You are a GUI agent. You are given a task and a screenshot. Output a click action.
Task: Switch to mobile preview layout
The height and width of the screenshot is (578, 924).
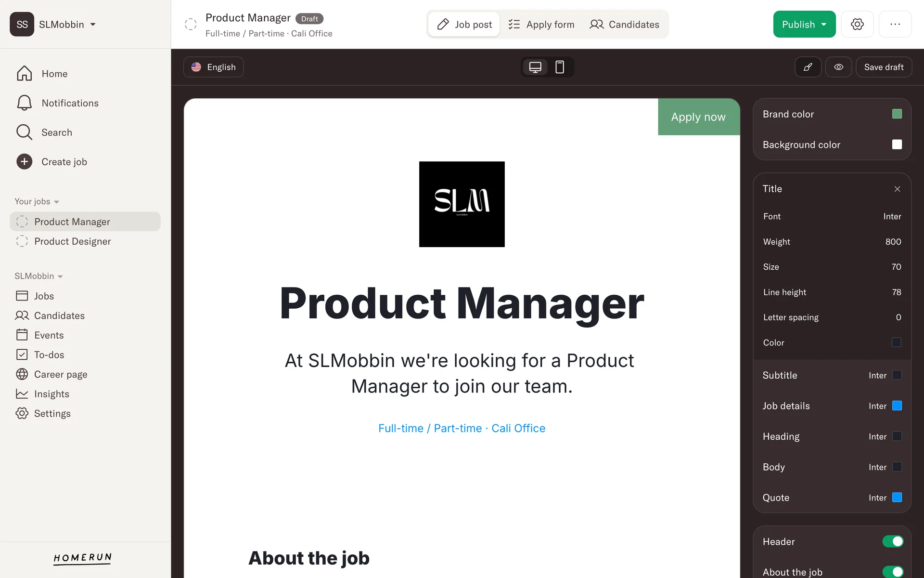click(x=560, y=67)
